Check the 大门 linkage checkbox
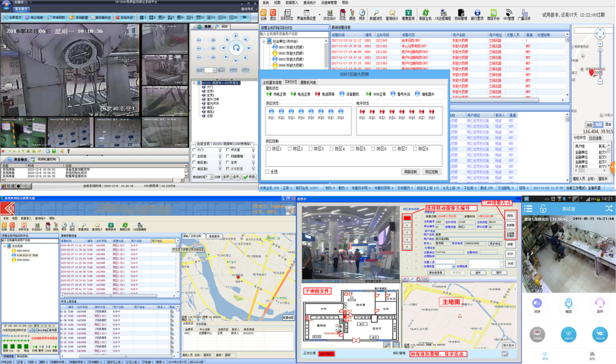Viewport: 616px width, 364px height. tap(194, 150)
